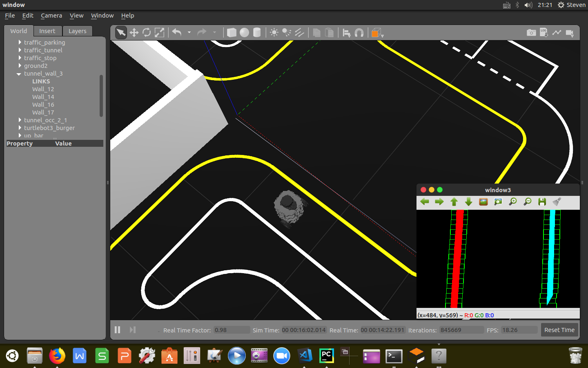
Task: Add a point light
Action: [x=274, y=33]
